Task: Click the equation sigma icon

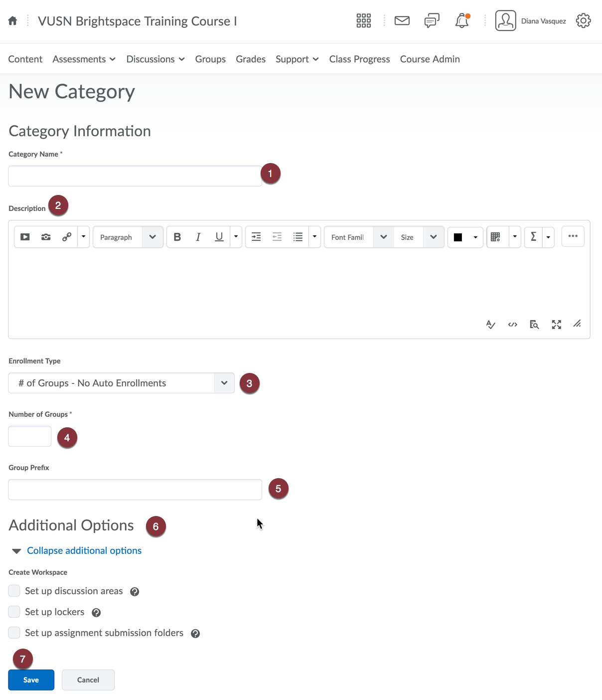Action: (533, 237)
